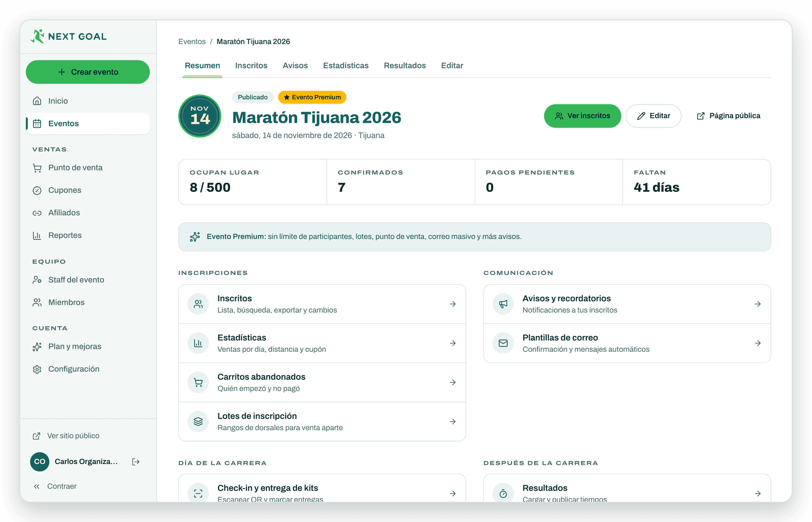Image resolution: width=812 pixels, height=522 pixels.
Task: Open the Reportes chart icon
Action: click(37, 235)
